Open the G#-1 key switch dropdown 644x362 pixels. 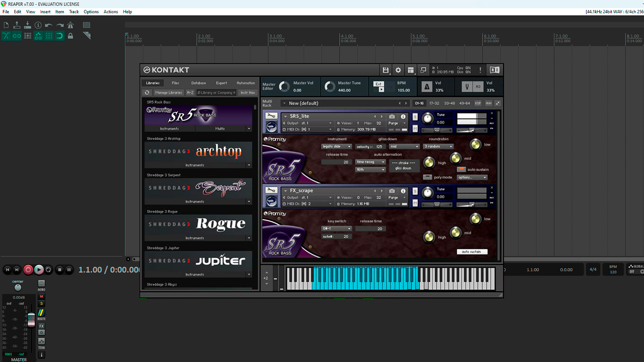click(x=337, y=229)
